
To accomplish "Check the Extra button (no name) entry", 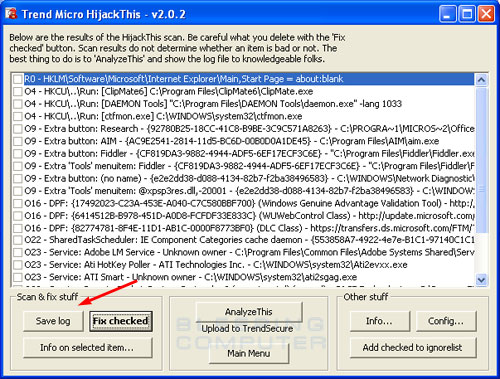I will tap(18, 179).
